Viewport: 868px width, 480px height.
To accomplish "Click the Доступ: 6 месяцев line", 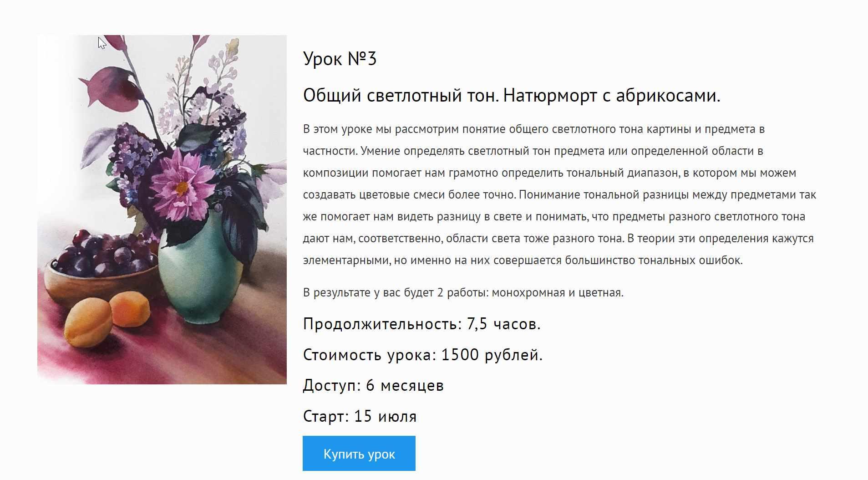I will (373, 385).
